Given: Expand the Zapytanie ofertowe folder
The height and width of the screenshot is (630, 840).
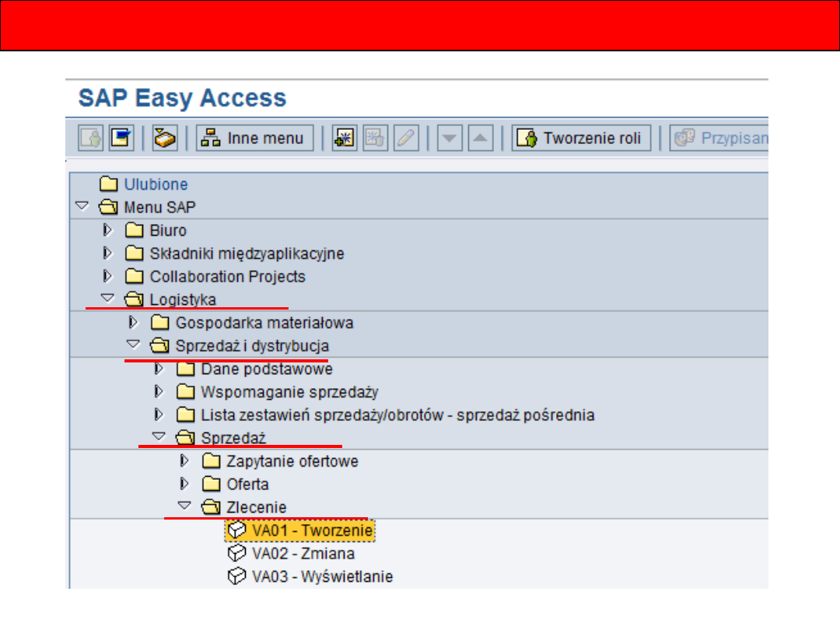Looking at the screenshot, I should [185, 460].
